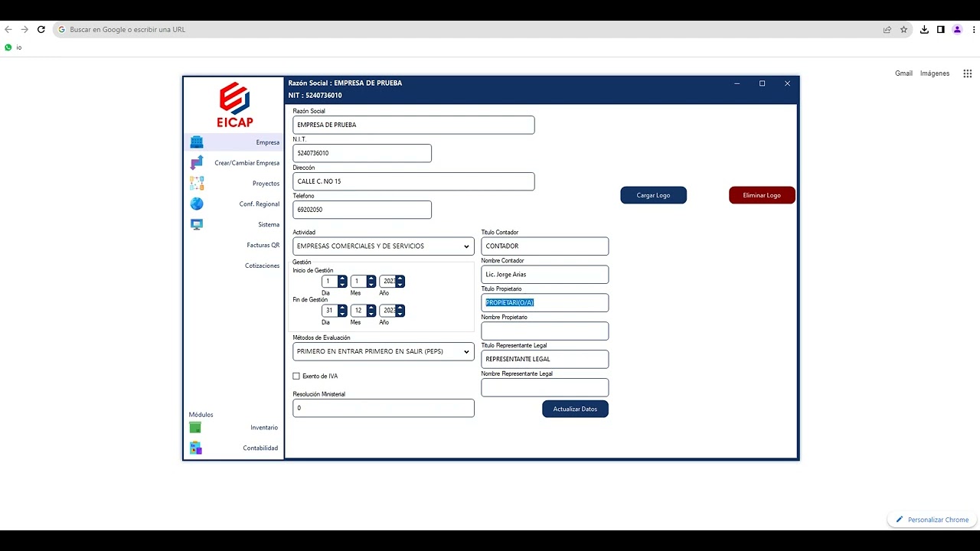This screenshot has width=980, height=551.
Task: Open Conf. Regional menu label
Action: click(x=260, y=204)
